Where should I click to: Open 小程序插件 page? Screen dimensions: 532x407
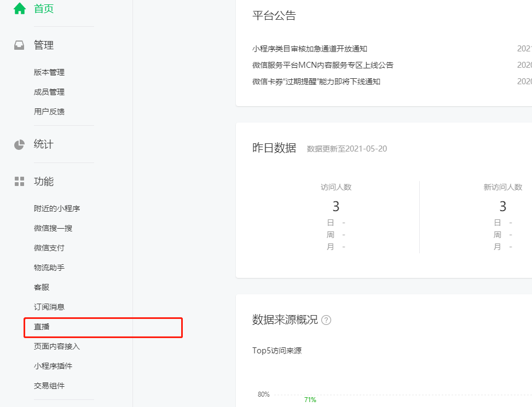pos(53,366)
